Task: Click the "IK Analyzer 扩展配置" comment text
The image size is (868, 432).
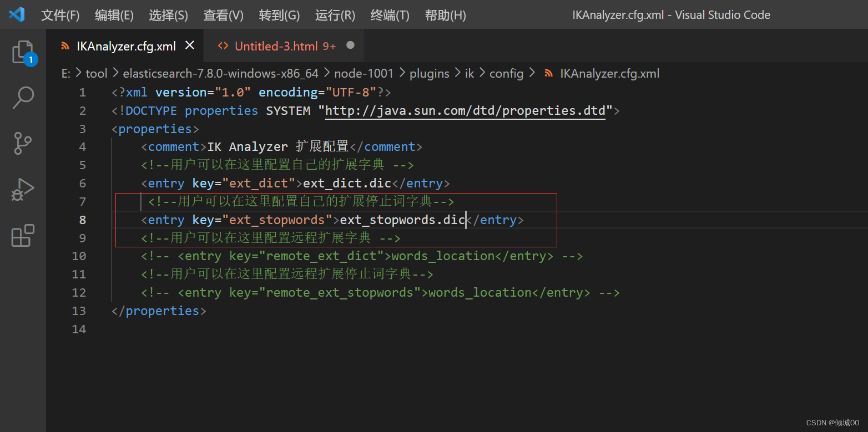Action: tap(277, 146)
